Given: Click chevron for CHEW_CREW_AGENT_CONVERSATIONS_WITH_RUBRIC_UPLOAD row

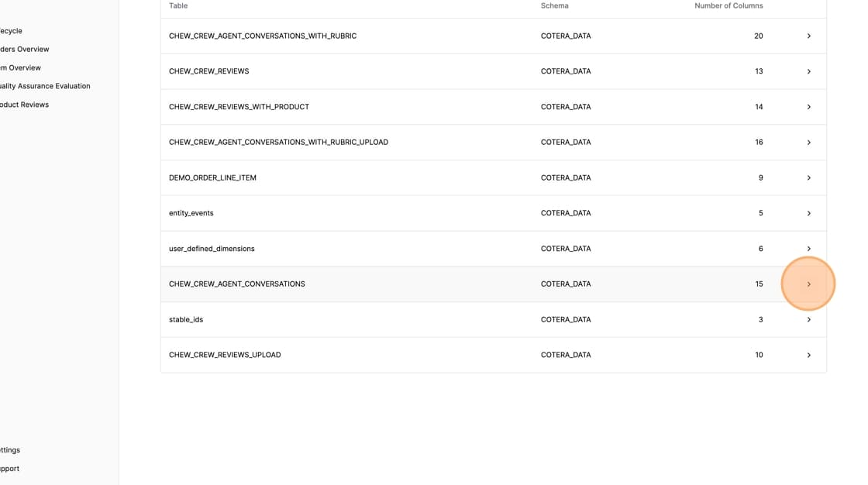Looking at the screenshot, I should coord(808,143).
